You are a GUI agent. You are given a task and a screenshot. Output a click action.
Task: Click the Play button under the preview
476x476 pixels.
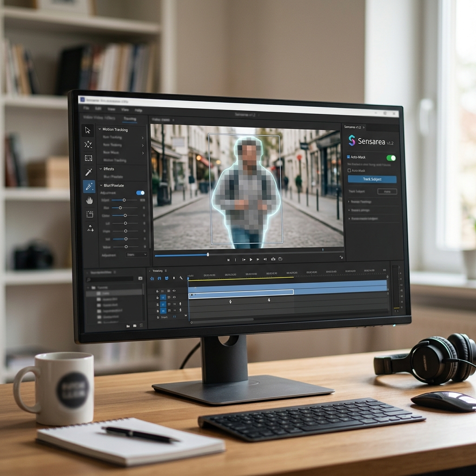(251, 259)
